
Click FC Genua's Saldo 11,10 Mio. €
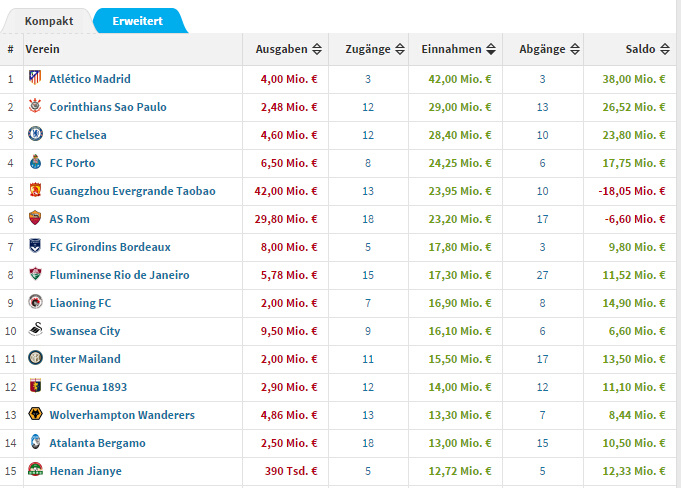point(634,387)
